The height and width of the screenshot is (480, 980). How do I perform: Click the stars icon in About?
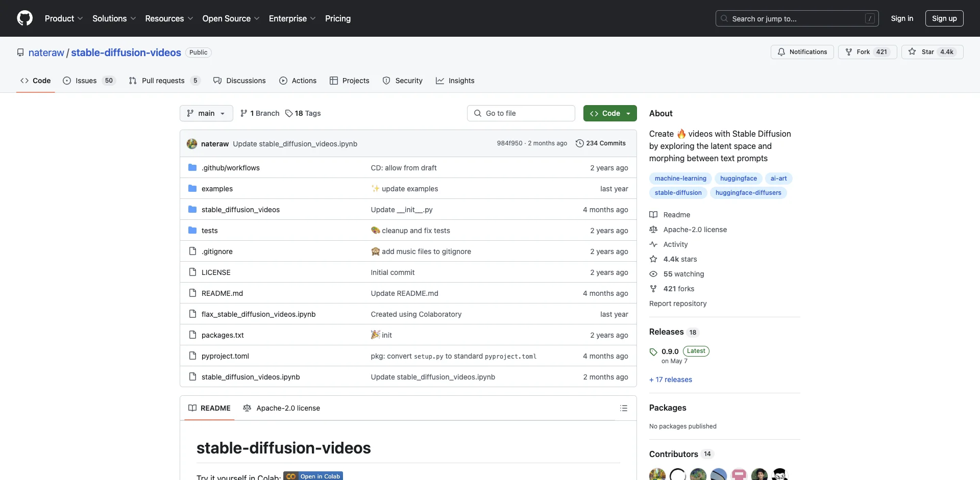pos(653,259)
